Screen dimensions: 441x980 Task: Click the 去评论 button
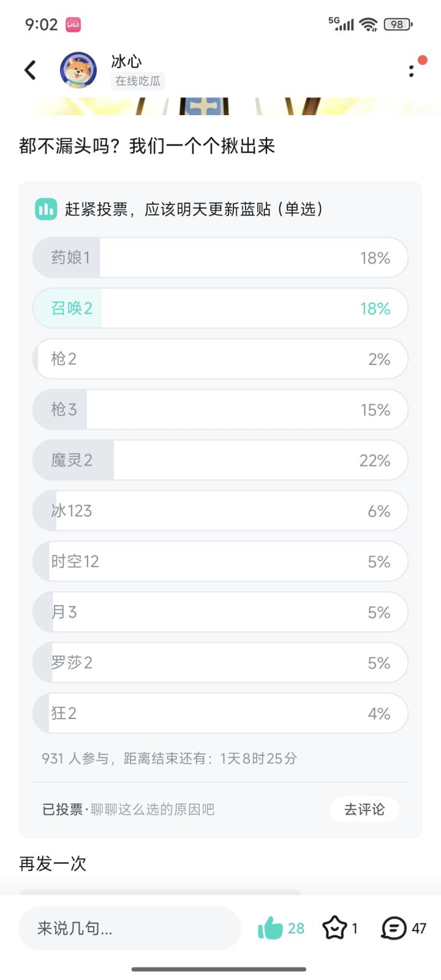tap(364, 809)
